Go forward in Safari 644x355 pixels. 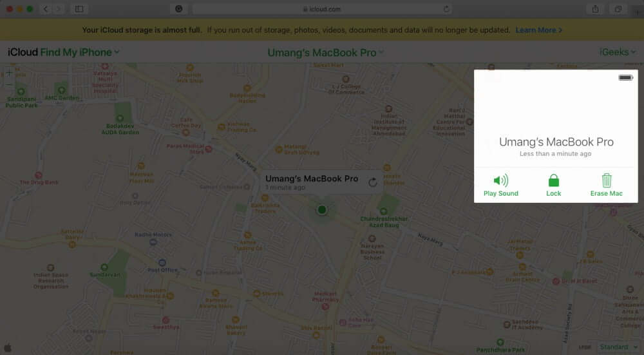[x=59, y=8]
